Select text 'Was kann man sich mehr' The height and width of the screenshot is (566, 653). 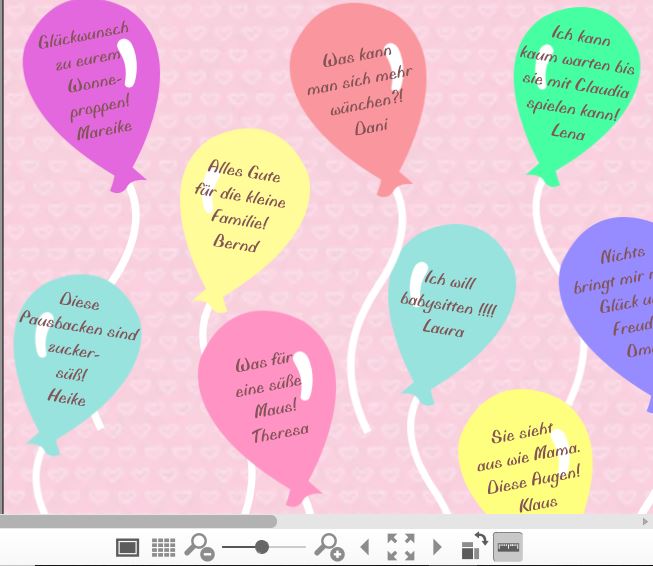tap(358, 70)
